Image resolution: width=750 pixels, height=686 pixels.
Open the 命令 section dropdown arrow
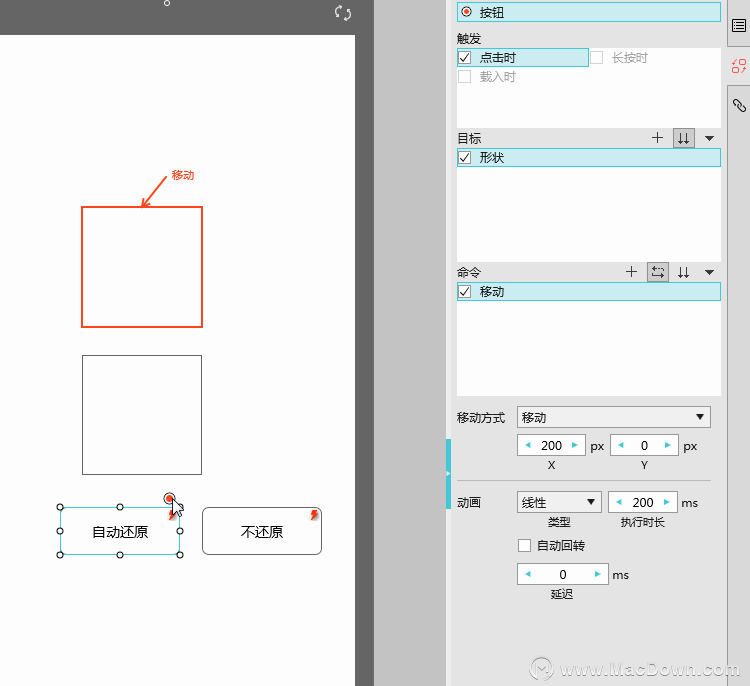pyautogui.click(x=709, y=273)
